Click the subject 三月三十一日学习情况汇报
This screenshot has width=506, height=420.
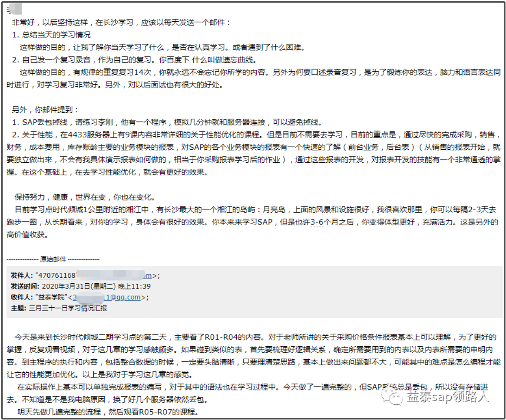[68, 308]
